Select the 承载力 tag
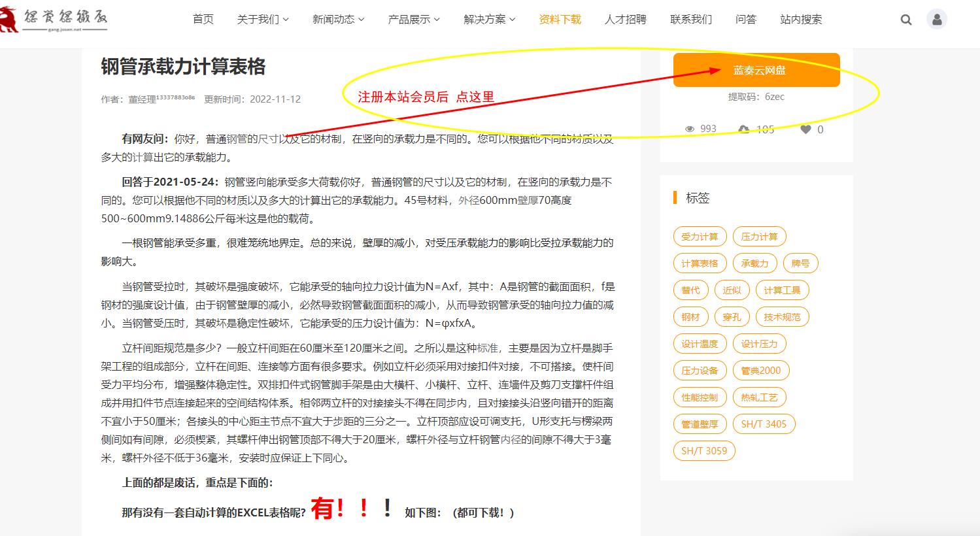980x536 pixels. [755, 263]
